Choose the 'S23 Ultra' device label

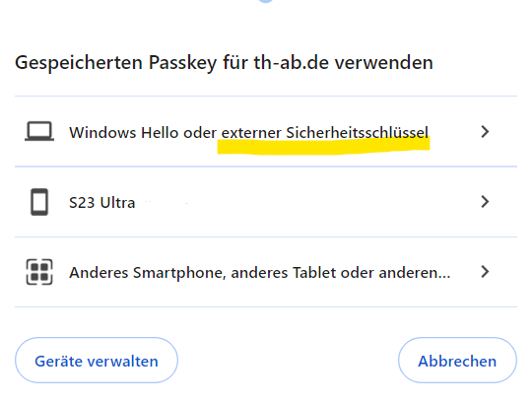(102, 203)
